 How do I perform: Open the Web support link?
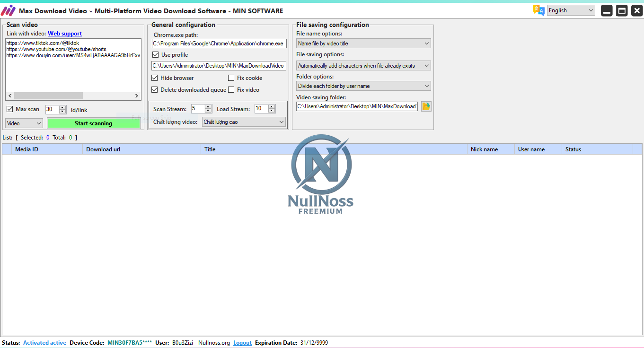[x=65, y=33]
